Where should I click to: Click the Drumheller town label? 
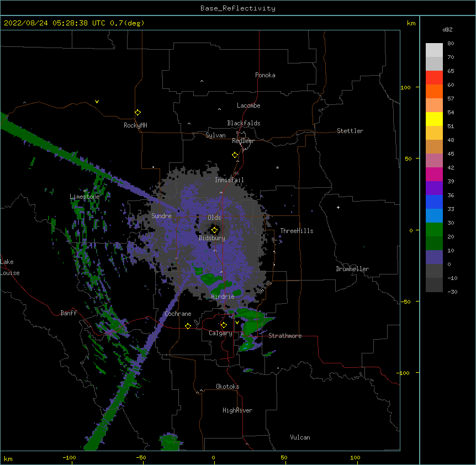(x=352, y=269)
